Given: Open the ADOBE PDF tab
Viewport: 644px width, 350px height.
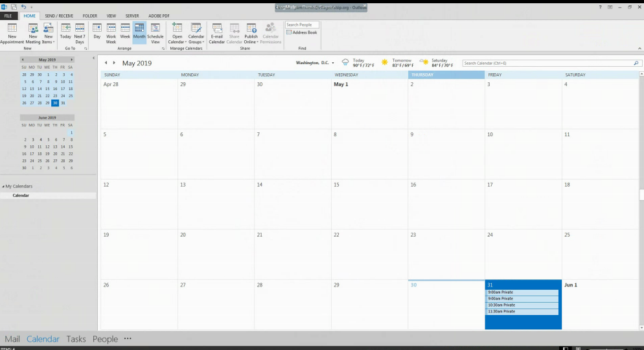Looking at the screenshot, I should (159, 16).
